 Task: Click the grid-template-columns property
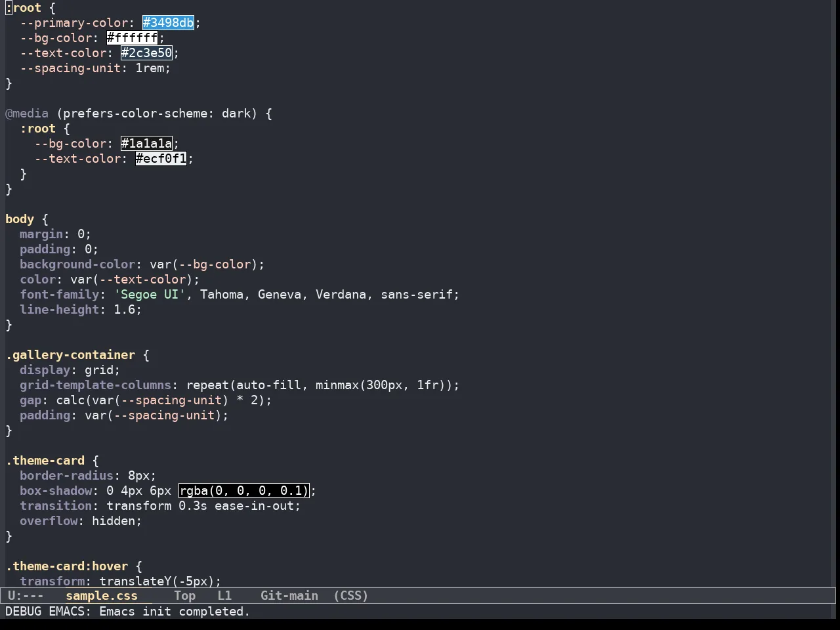pyautogui.click(x=95, y=385)
